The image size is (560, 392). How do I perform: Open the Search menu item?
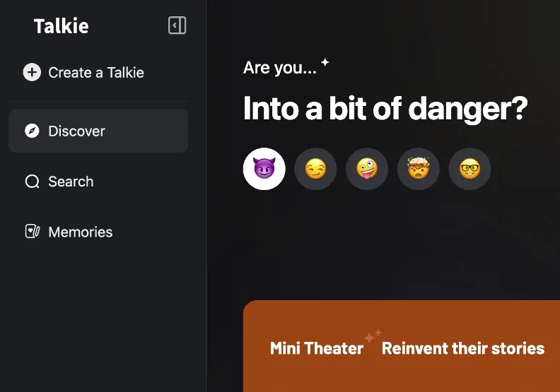click(x=98, y=182)
